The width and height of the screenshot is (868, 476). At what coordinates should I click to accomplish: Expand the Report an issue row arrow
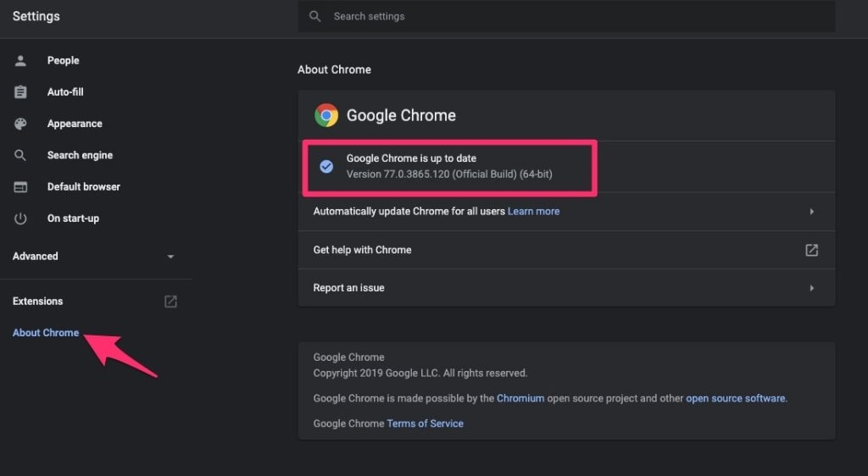811,288
